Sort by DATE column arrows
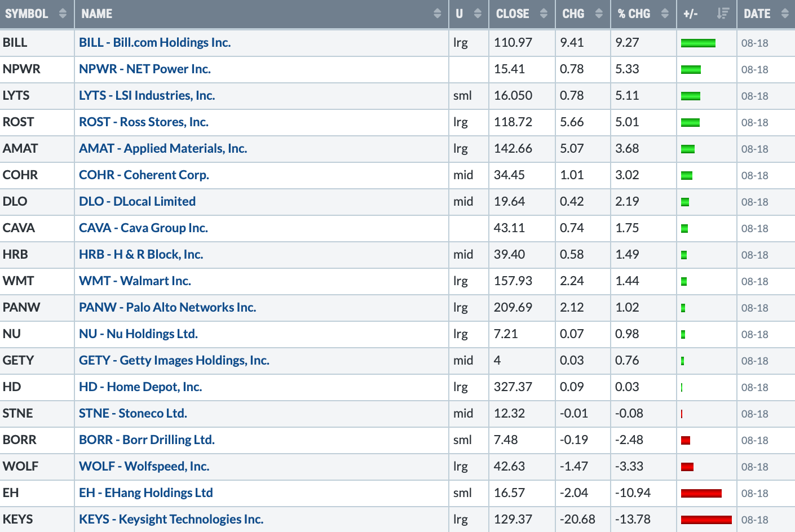Image resolution: width=795 pixels, height=532 pixels. coord(785,14)
